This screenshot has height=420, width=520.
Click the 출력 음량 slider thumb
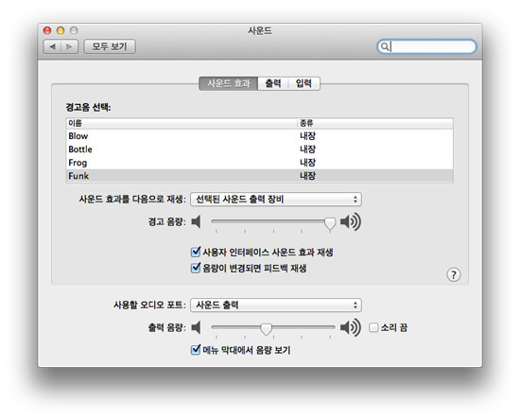pyautogui.click(x=266, y=329)
